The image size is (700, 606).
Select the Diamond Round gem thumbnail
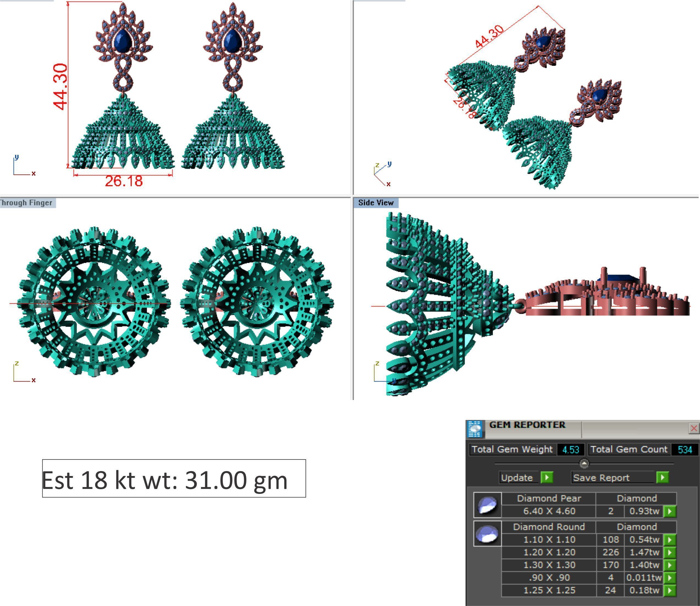[487, 534]
